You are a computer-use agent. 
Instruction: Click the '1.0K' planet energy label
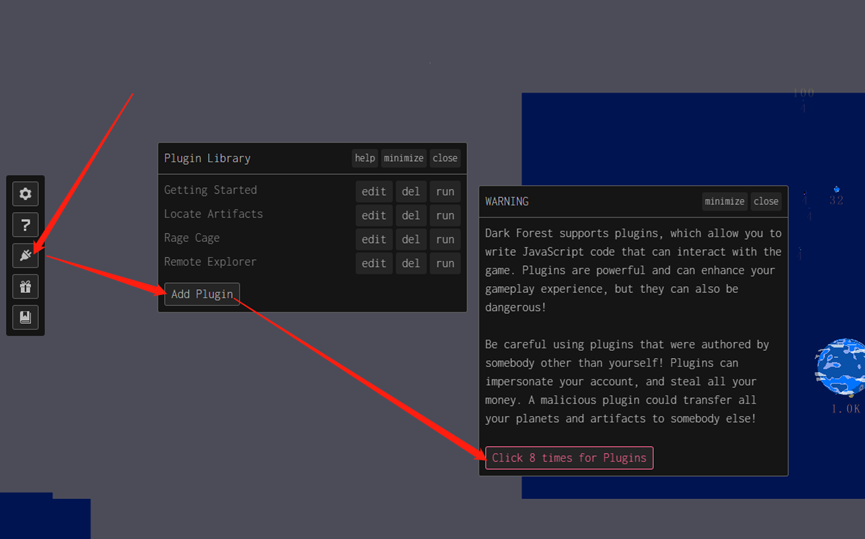846,409
